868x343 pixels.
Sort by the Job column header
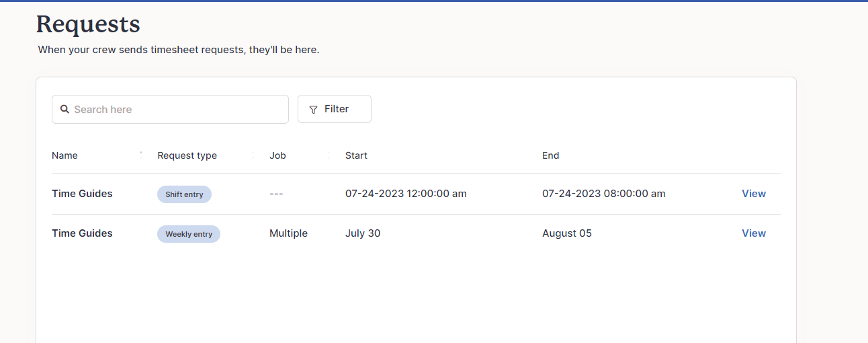click(x=277, y=155)
